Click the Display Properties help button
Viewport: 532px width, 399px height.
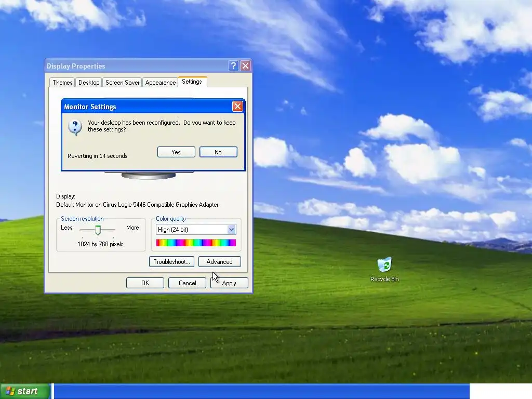233,66
